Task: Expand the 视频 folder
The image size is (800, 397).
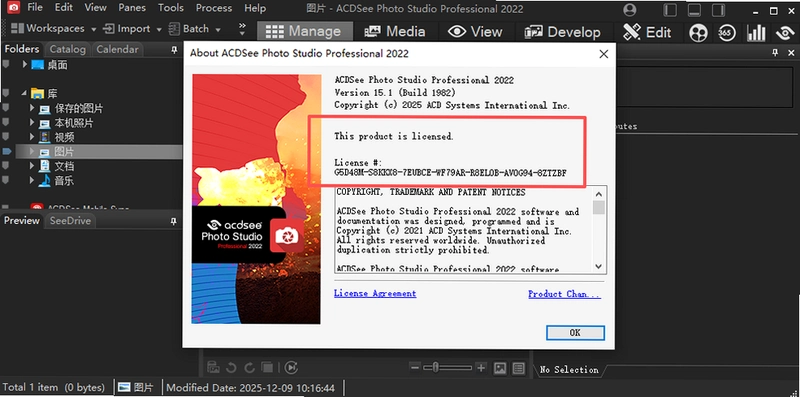Action: pyautogui.click(x=32, y=137)
